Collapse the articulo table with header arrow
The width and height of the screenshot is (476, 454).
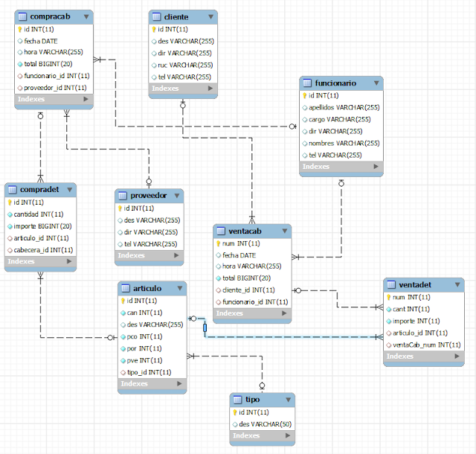tap(180, 288)
